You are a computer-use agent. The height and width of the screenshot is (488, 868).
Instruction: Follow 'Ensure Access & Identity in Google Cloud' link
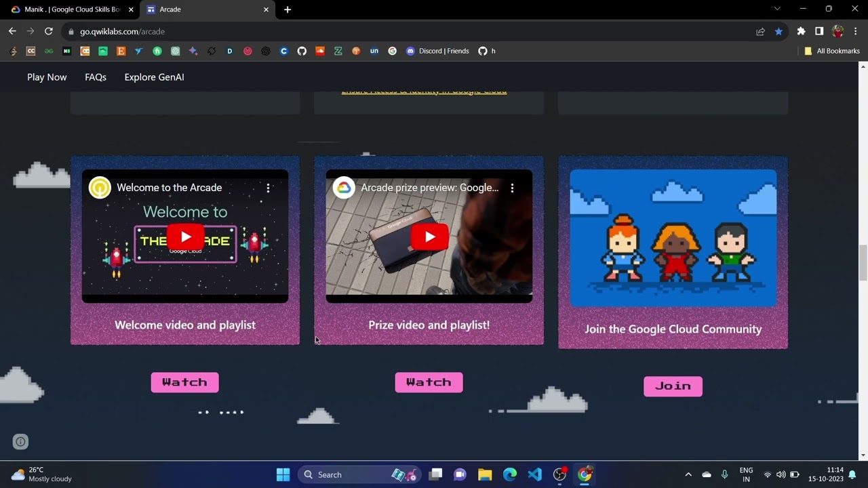[x=424, y=91]
